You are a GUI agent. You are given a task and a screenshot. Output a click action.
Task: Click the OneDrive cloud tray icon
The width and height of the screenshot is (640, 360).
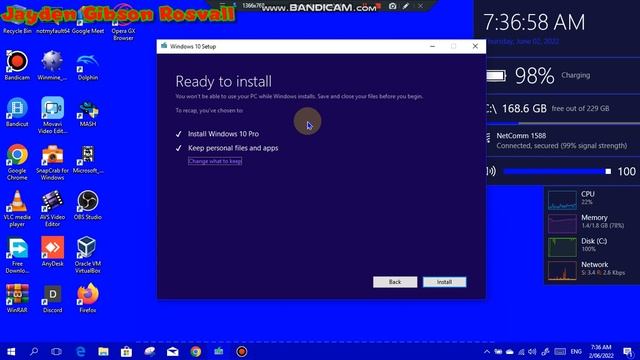click(510, 351)
